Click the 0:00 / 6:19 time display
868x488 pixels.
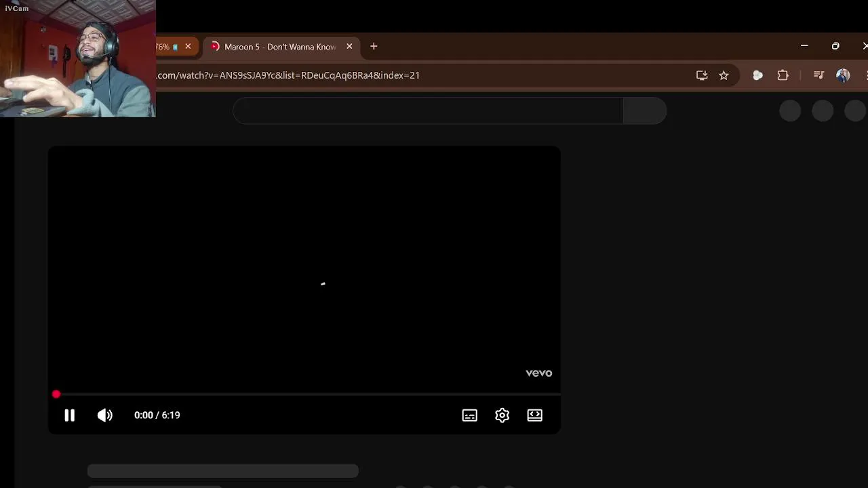tap(157, 415)
